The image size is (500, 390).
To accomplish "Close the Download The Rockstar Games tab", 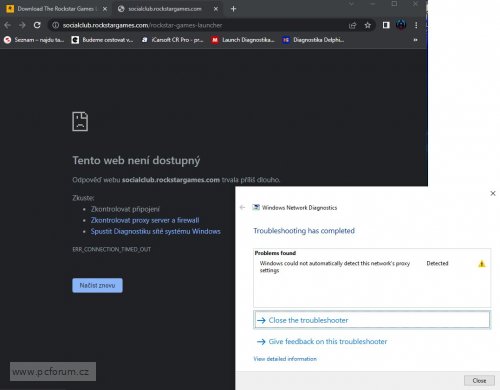I will (x=105, y=9).
